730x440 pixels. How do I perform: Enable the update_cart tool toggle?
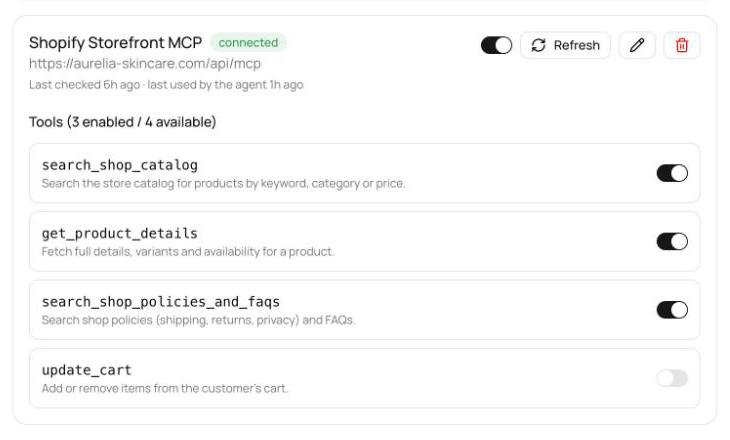(672, 378)
